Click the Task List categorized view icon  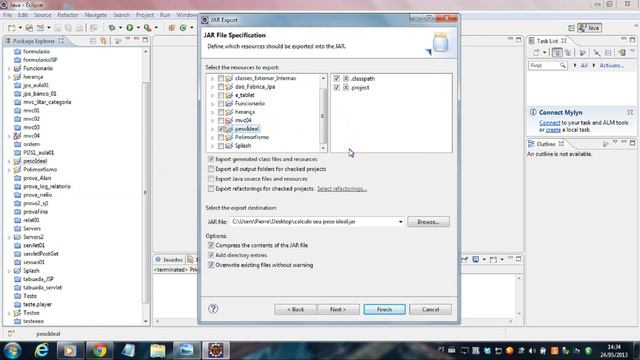click(557, 53)
